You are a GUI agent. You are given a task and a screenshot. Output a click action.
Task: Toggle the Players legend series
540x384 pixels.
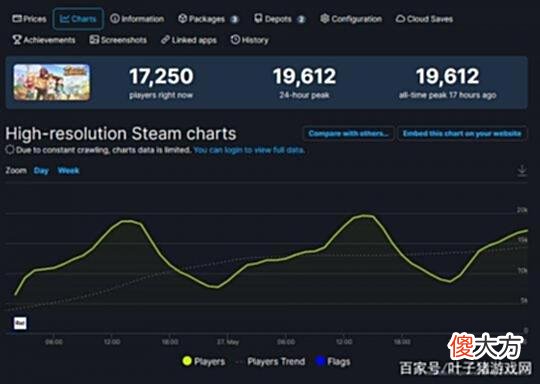pyautogui.click(x=204, y=361)
